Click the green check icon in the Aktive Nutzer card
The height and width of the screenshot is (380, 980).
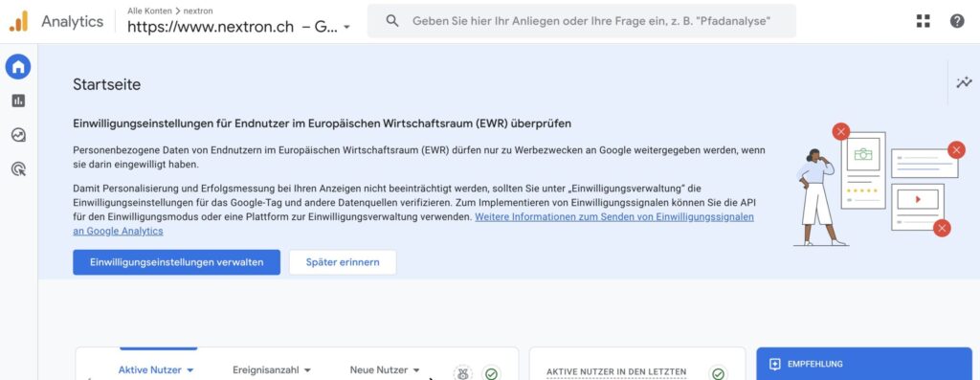(x=491, y=373)
